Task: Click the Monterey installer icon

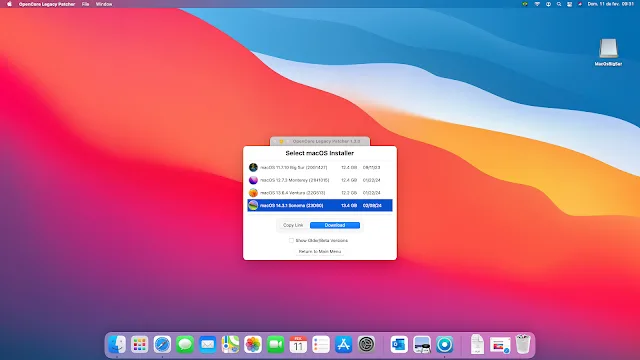Action: (x=253, y=180)
